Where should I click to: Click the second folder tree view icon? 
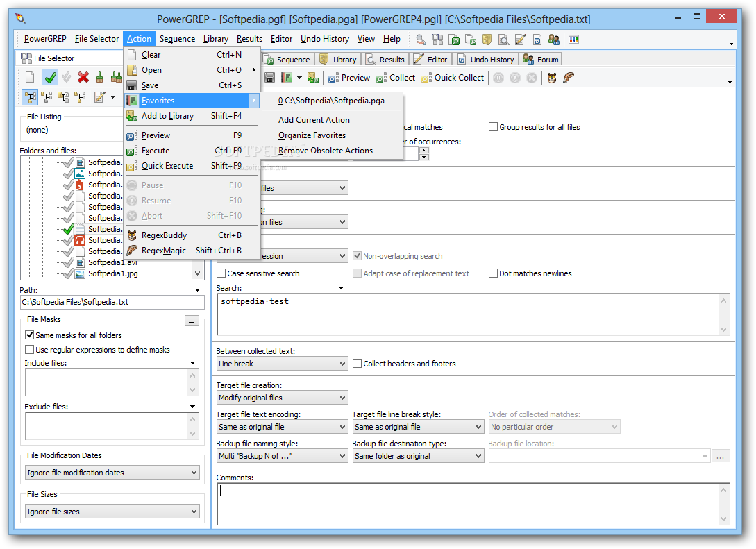[x=47, y=97]
